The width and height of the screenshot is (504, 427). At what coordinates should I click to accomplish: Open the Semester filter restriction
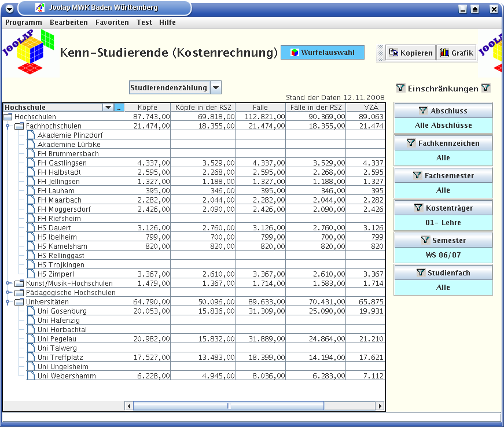click(x=443, y=240)
